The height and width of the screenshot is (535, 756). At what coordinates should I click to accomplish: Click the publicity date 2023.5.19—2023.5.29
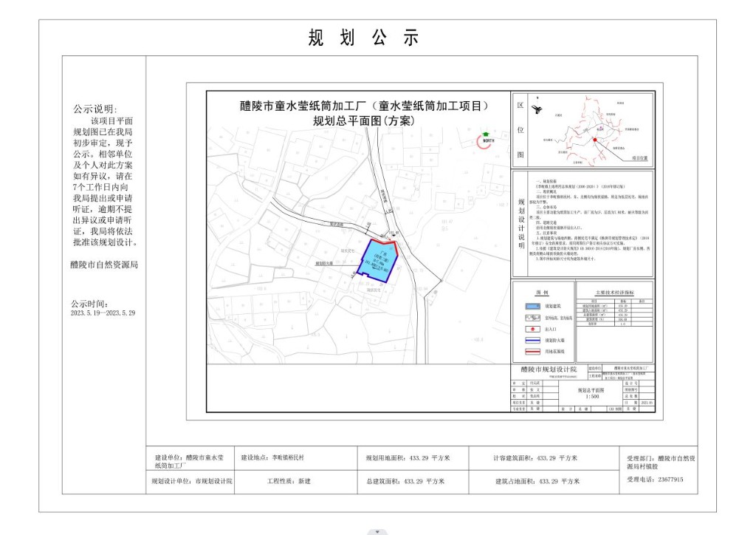pos(103,313)
